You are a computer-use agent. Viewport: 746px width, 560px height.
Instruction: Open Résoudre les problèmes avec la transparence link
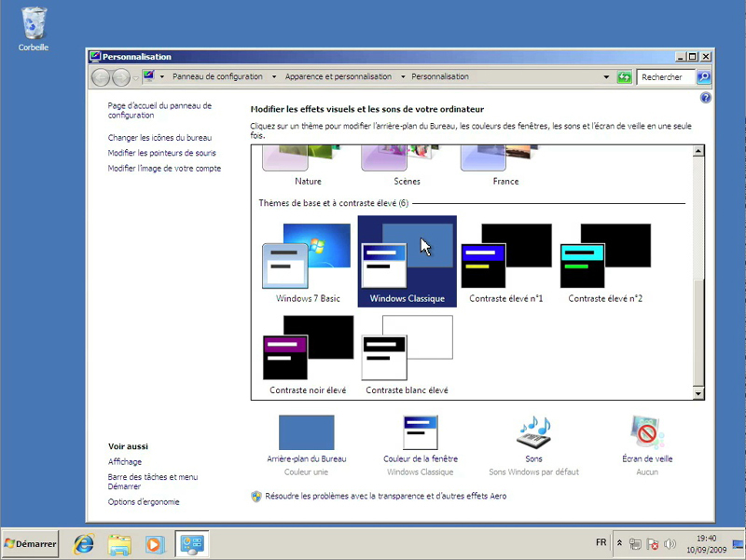pyautogui.click(x=386, y=496)
